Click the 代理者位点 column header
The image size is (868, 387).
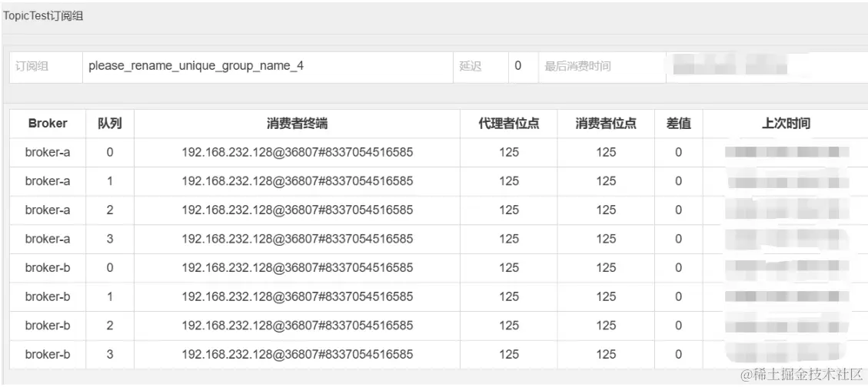pyautogui.click(x=509, y=124)
